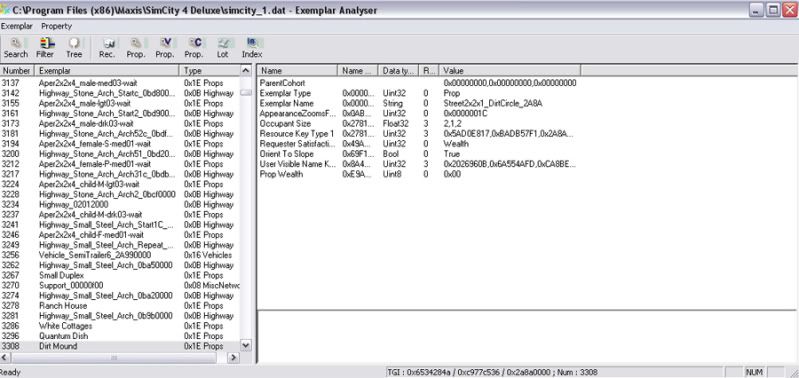Screen dimensions: 799x378
Task: Select the Resource Key Type 1 property
Action: click(x=418, y=133)
